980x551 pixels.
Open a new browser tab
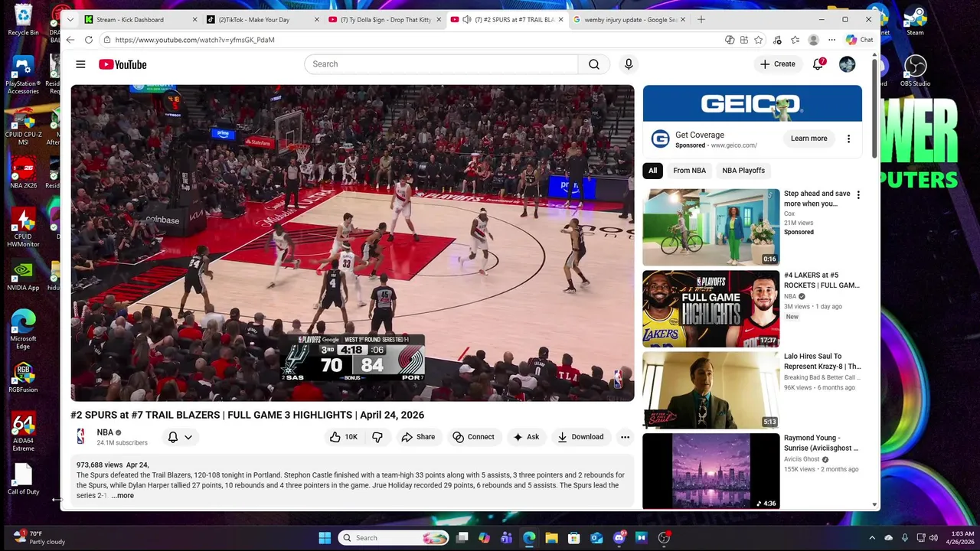click(x=701, y=19)
